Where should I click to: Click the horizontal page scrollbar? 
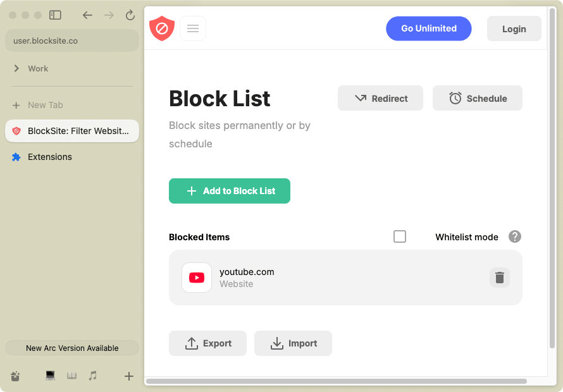coord(337,381)
